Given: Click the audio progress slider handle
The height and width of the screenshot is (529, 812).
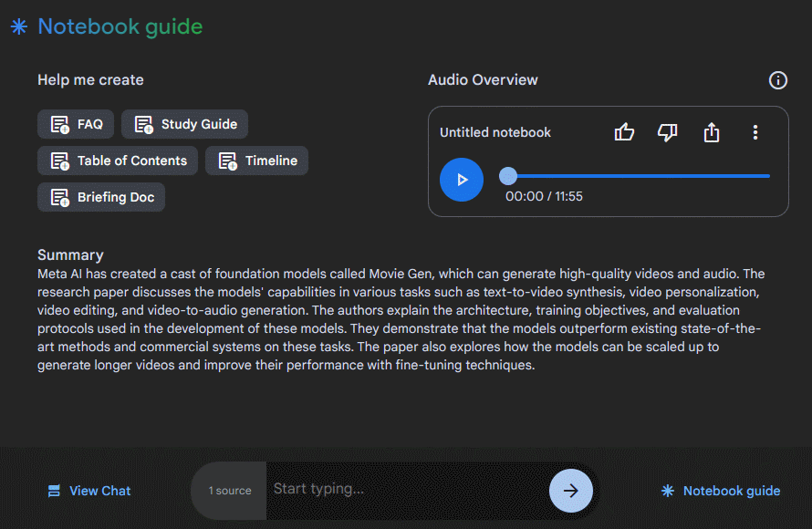Looking at the screenshot, I should click(x=508, y=176).
